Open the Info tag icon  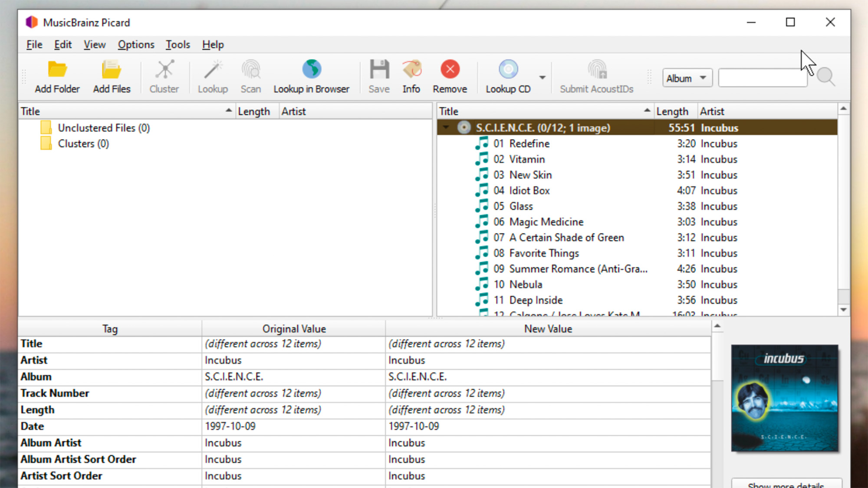[411, 69]
